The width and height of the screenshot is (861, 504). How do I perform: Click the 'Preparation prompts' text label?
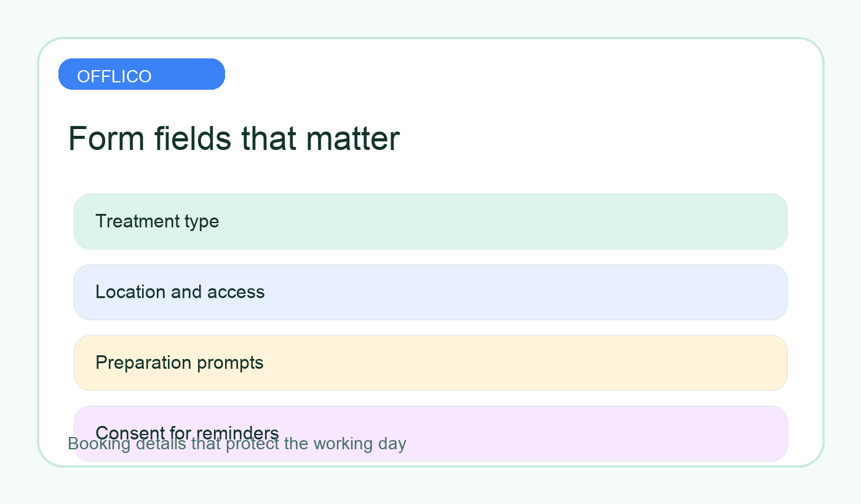tap(180, 363)
